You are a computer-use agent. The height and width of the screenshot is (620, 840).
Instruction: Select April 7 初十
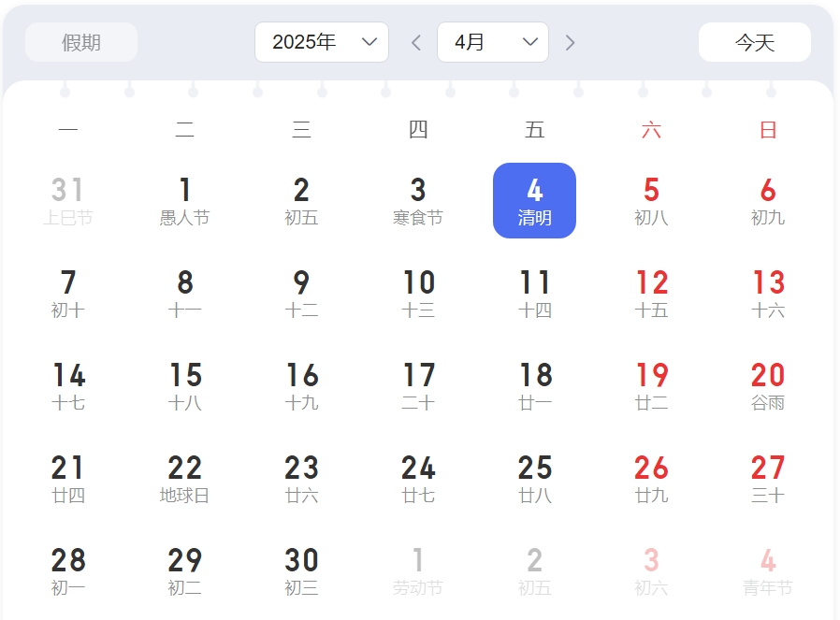[68, 294]
